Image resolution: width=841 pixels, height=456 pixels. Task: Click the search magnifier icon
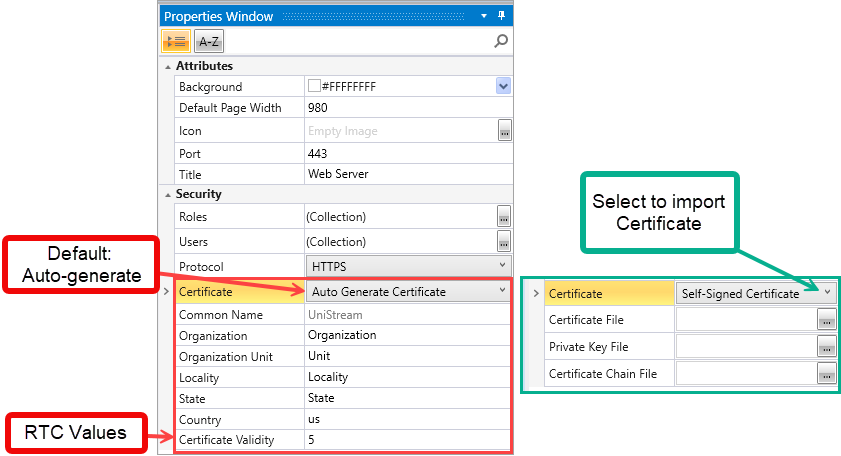[501, 41]
